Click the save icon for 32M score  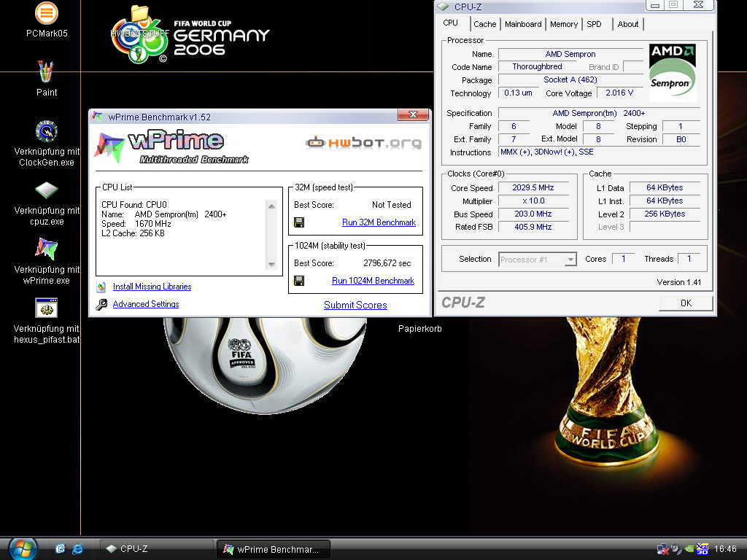tap(299, 222)
